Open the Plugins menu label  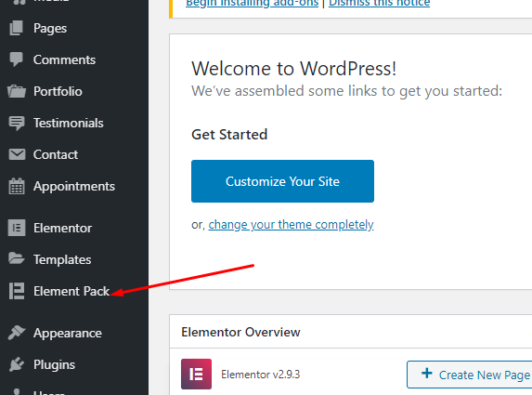tap(54, 364)
